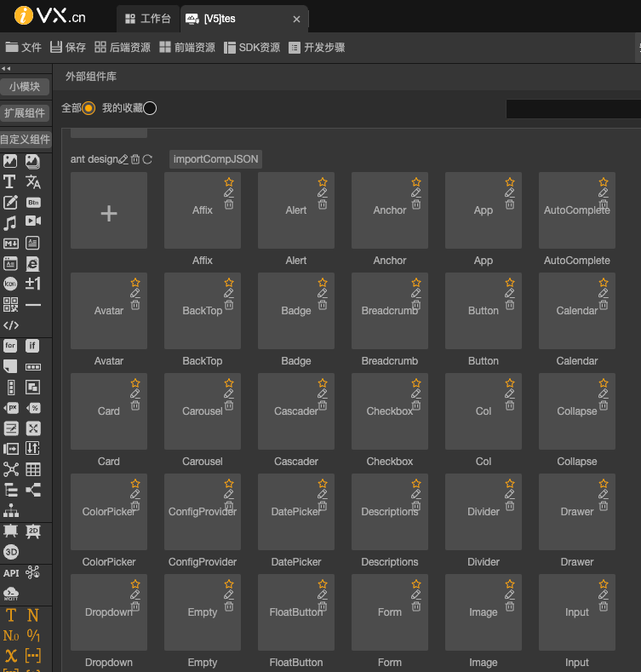
Task: Open 开发步骤 in the toolbar
Action: pos(317,47)
